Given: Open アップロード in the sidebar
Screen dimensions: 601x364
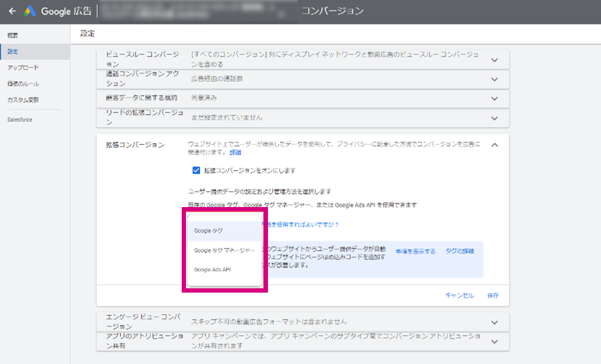Looking at the screenshot, I should (x=23, y=67).
